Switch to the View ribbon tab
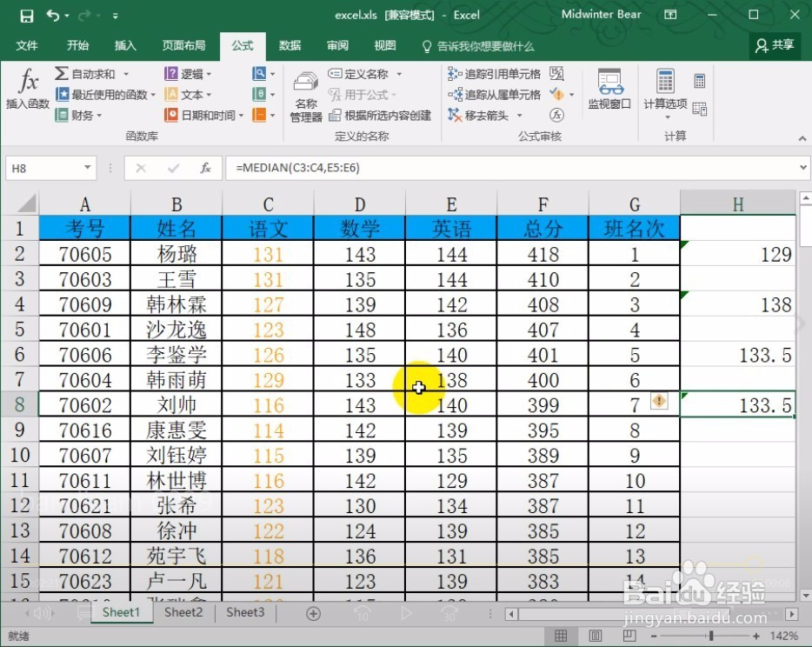812x647 pixels. click(x=385, y=45)
